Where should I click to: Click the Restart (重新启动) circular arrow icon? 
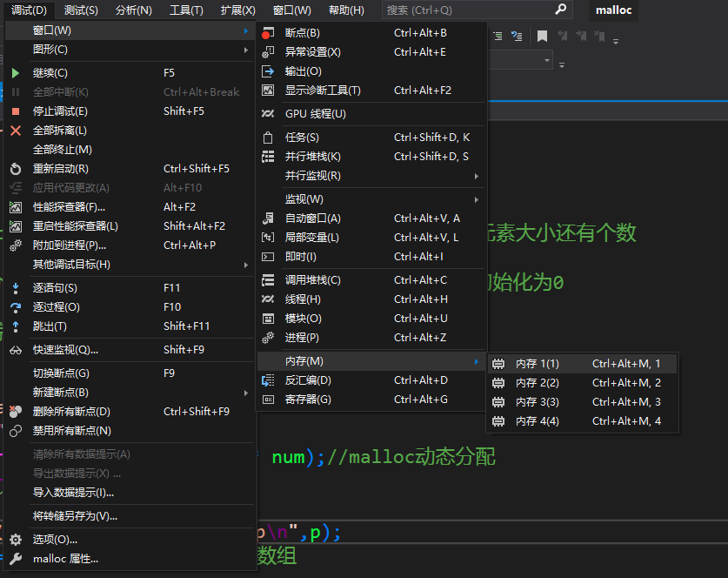click(16, 169)
